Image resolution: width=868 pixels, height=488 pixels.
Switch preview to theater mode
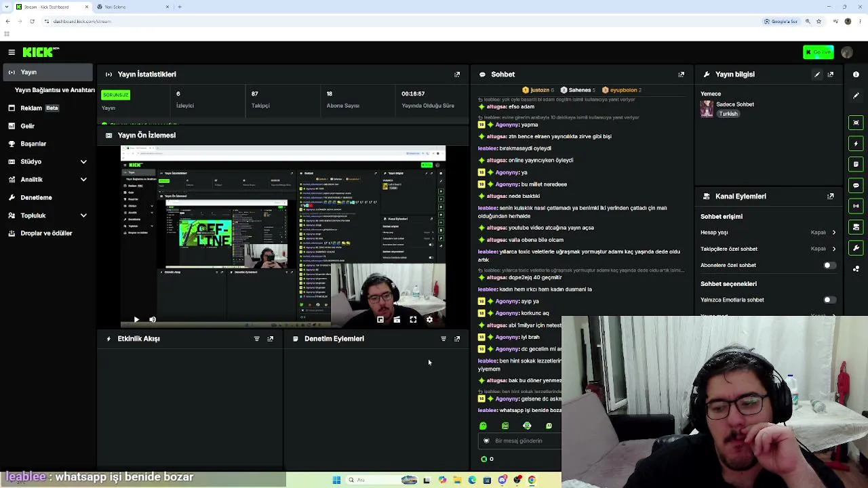coord(397,319)
